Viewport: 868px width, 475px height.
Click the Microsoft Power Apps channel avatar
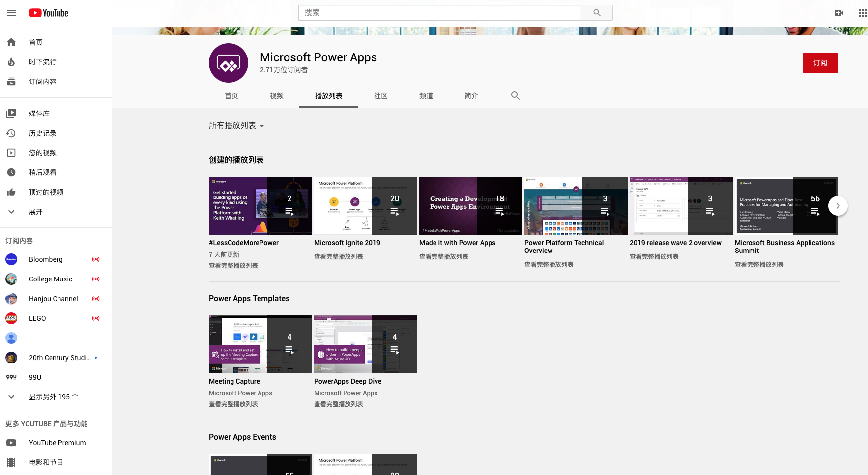[229, 63]
